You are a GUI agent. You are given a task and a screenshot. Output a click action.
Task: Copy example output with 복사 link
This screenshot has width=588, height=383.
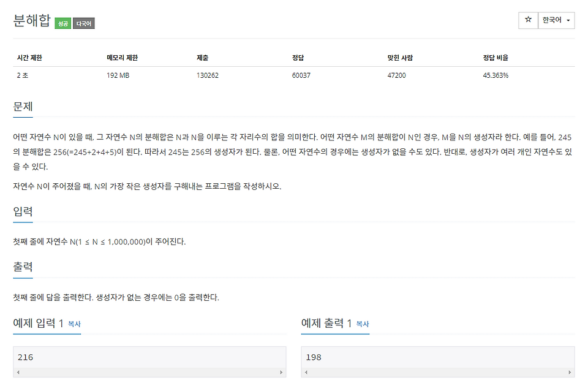[x=362, y=324]
